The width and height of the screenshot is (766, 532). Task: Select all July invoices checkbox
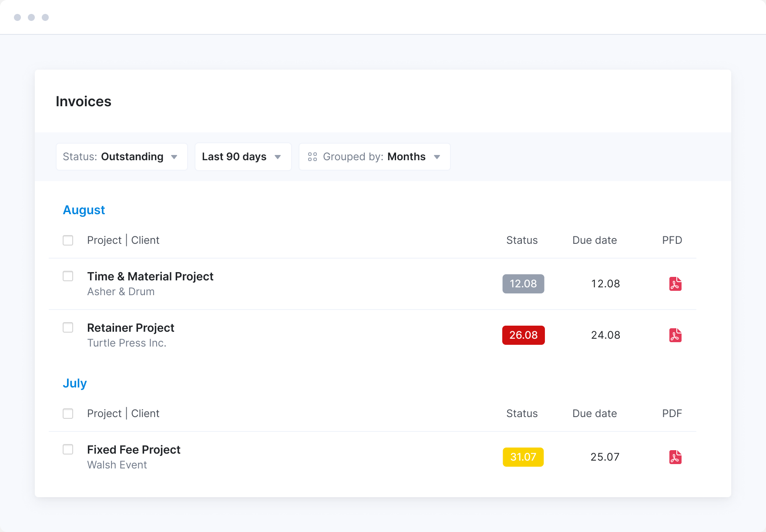click(68, 414)
